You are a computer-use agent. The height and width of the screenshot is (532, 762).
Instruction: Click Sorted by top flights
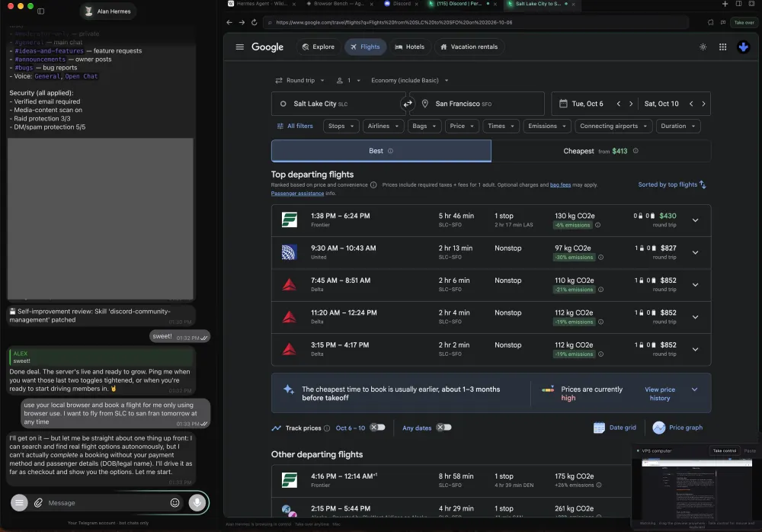(672, 184)
